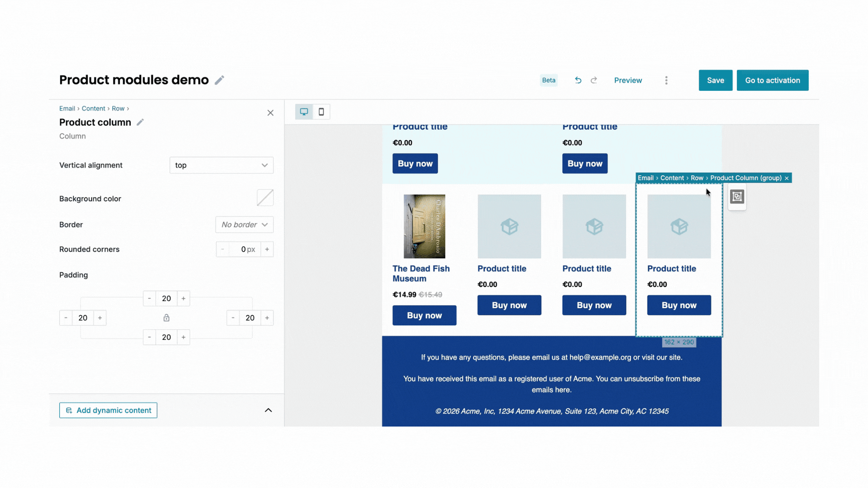Navigate to Row in the breadcrumb

coord(118,108)
